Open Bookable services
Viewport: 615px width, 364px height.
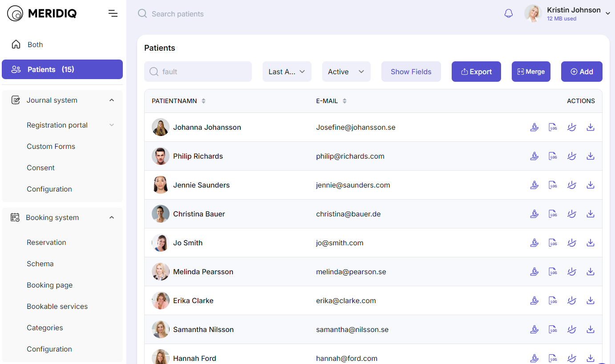coord(57,306)
